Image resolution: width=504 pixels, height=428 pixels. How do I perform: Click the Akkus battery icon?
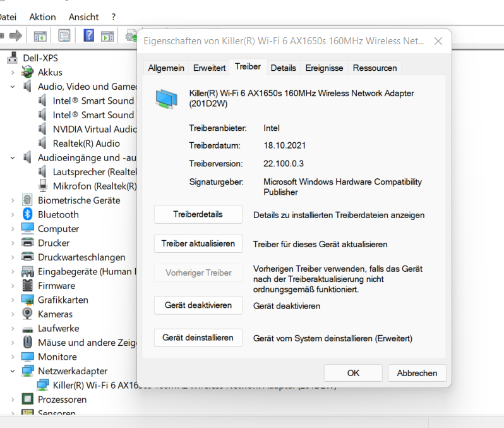(x=27, y=72)
